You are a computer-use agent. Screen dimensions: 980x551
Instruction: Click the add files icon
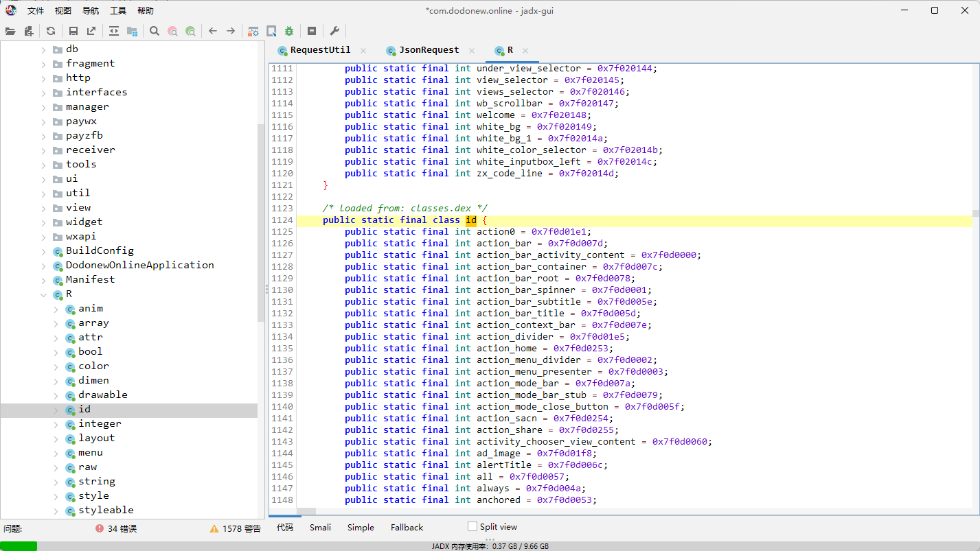tap(28, 31)
